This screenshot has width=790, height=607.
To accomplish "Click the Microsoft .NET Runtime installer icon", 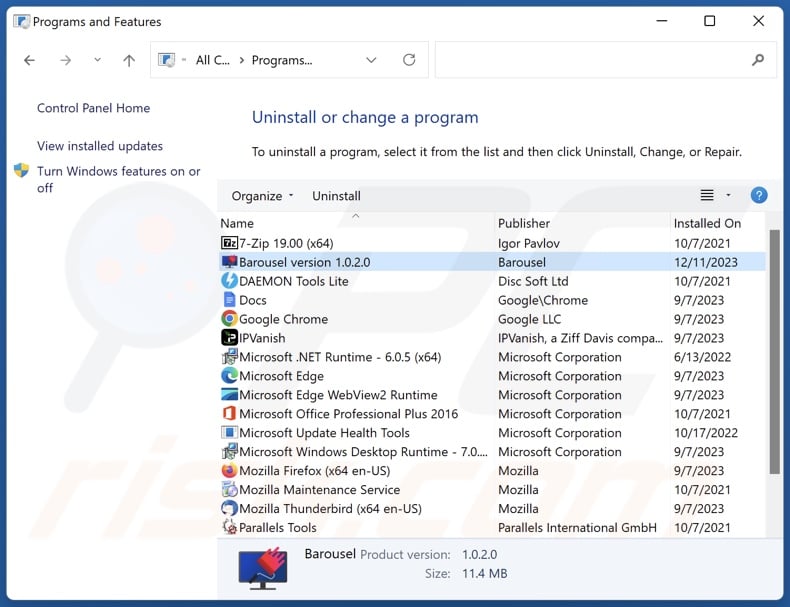I will 229,357.
